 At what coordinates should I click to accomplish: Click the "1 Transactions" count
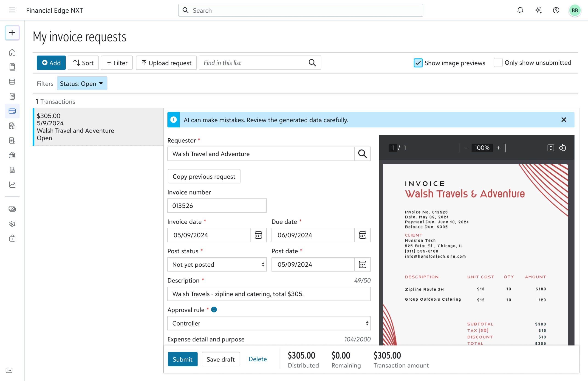coord(56,102)
